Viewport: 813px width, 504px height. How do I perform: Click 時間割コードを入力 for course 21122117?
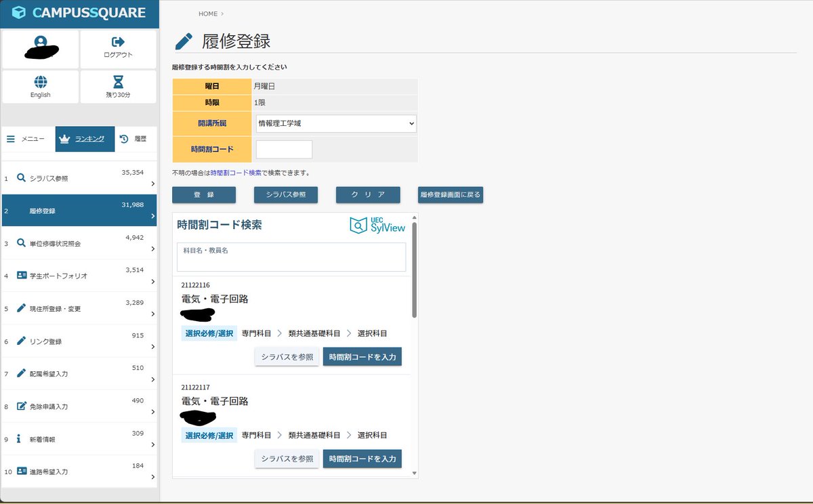click(x=362, y=459)
